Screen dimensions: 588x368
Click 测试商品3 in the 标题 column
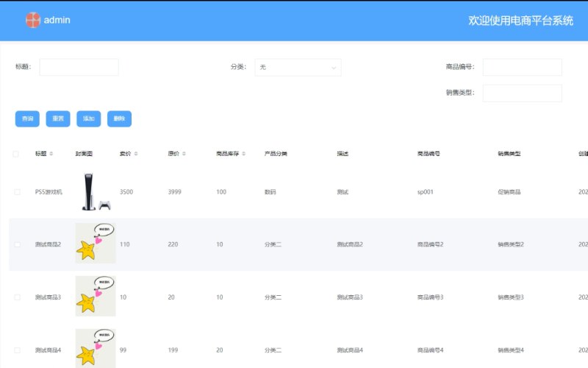[x=48, y=297]
